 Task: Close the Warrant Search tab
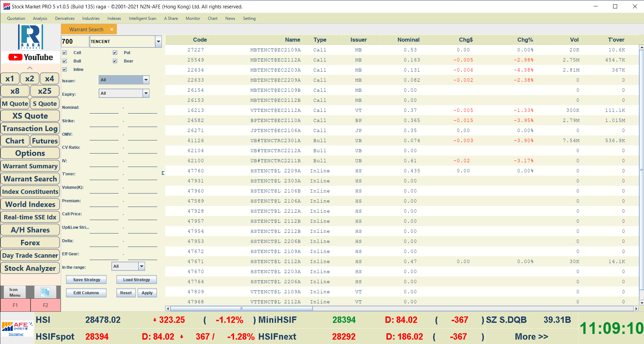(x=112, y=30)
